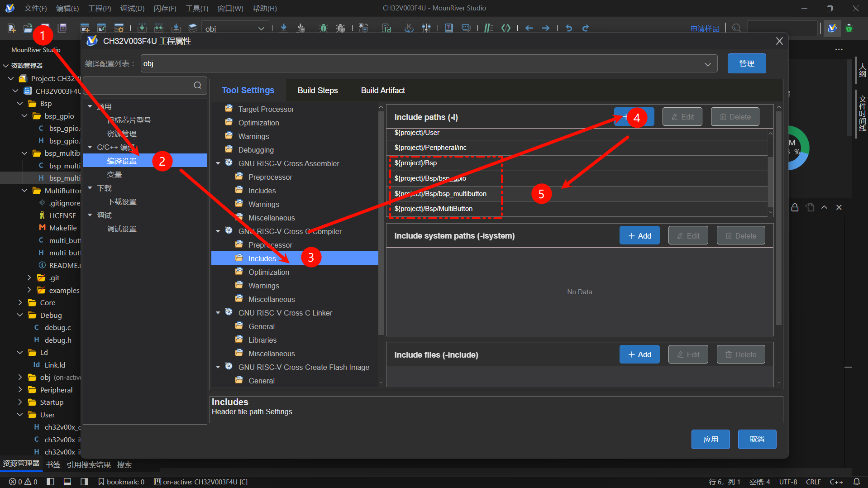The width and height of the screenshot is (868, 488).
Task: Collapse the 下载 settings group
Action: 90,188
